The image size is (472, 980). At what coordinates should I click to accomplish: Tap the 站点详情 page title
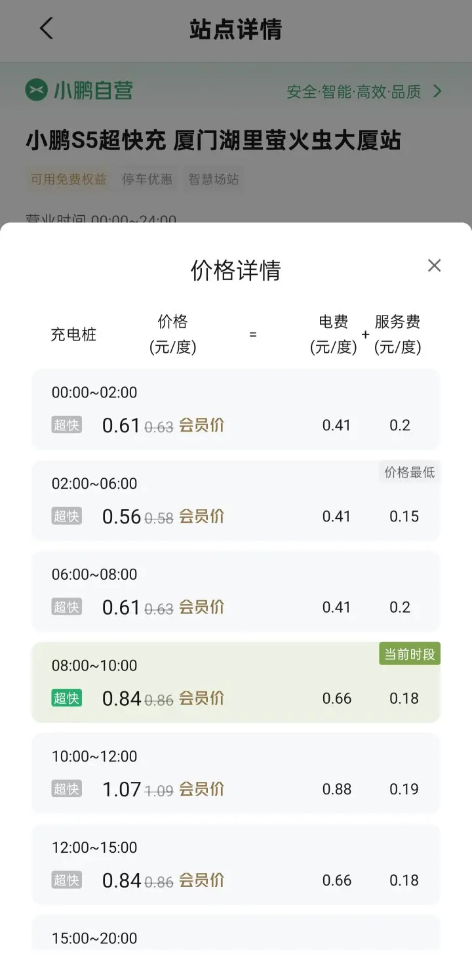(235, 30)
